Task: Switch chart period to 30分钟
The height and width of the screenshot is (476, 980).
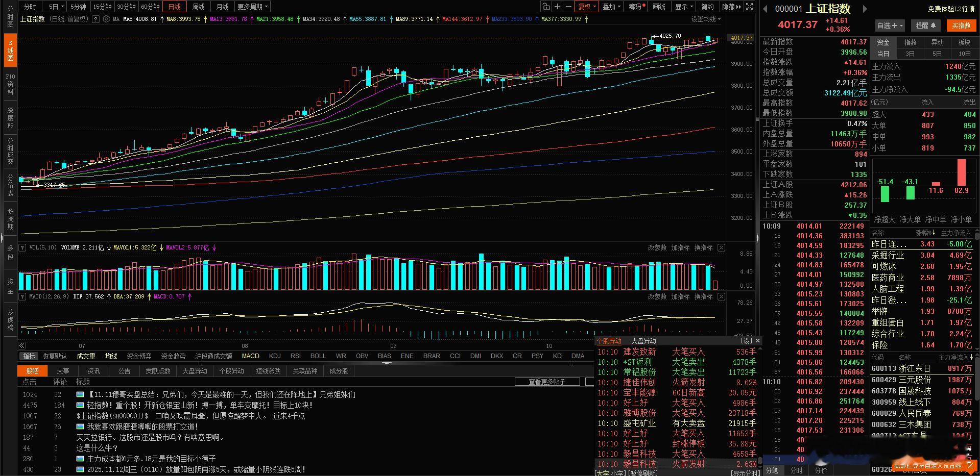Action: [126, 7]
